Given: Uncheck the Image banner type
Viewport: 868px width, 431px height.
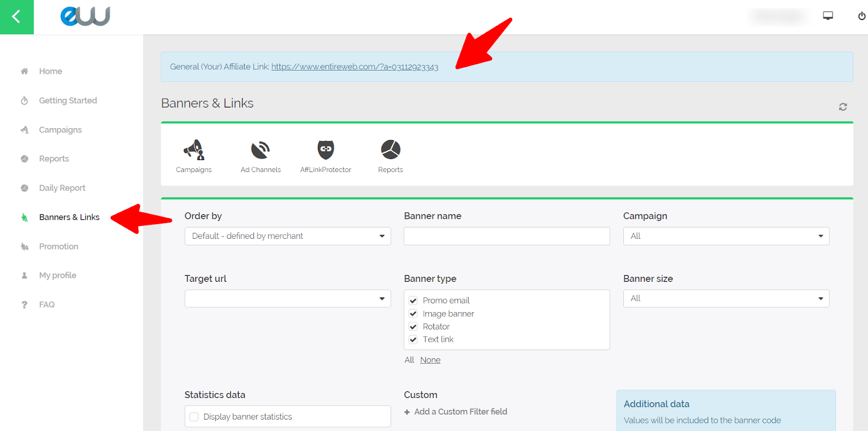Looking at the screenshot, I should pyautogui.click(x=413, y=314).
